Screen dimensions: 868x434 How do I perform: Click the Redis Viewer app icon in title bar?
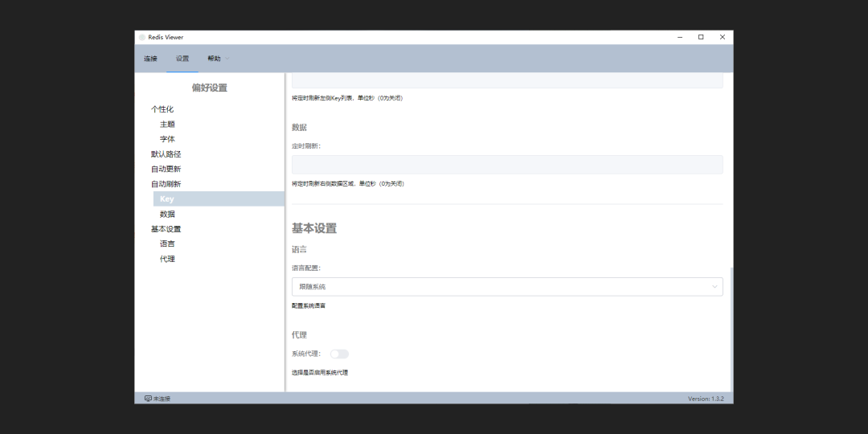[x=142, y=37]
